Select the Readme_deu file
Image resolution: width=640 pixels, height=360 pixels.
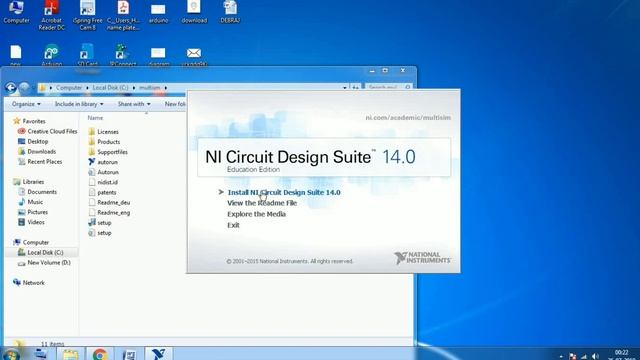point(109,202)
